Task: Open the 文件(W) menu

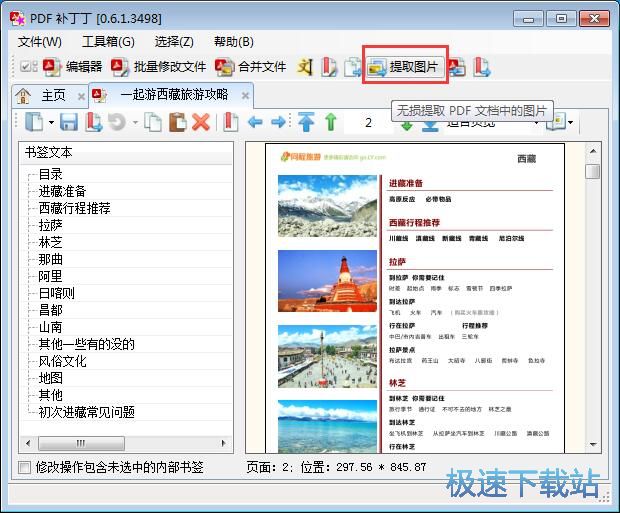Action: click(40, 42)
